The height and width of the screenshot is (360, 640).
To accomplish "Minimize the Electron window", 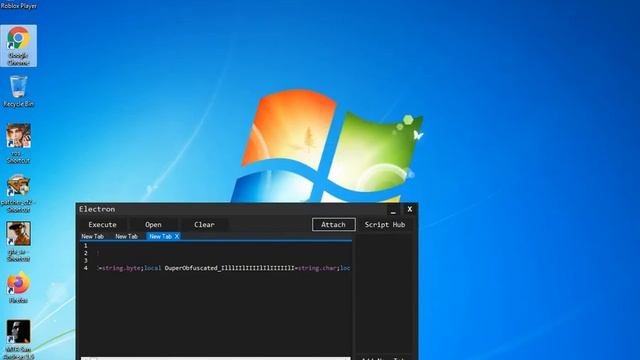I will [393, 210].
